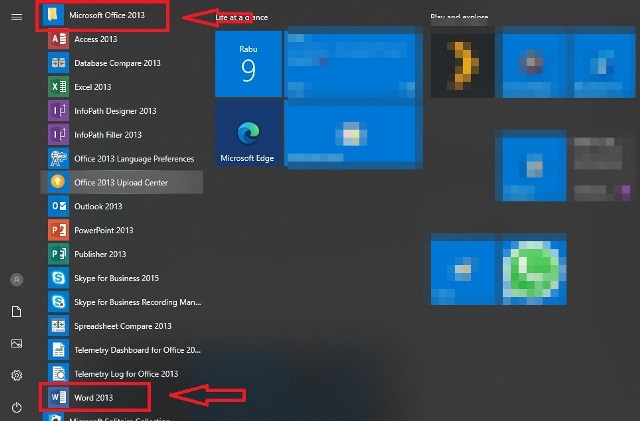Open Database Compare 2013 icon
Image resolution: width=640 pixels, height=421 pixels.
[x=58, y=63]
